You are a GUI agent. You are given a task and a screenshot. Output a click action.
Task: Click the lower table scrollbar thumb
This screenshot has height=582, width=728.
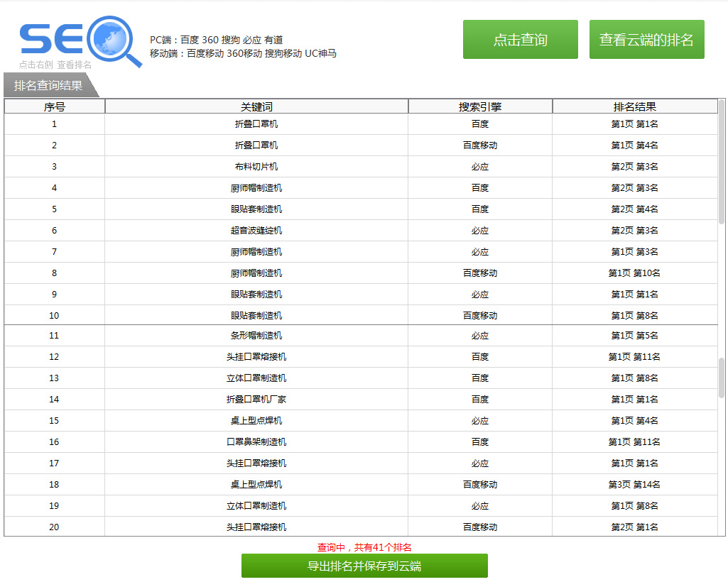(x=722, y=378)
